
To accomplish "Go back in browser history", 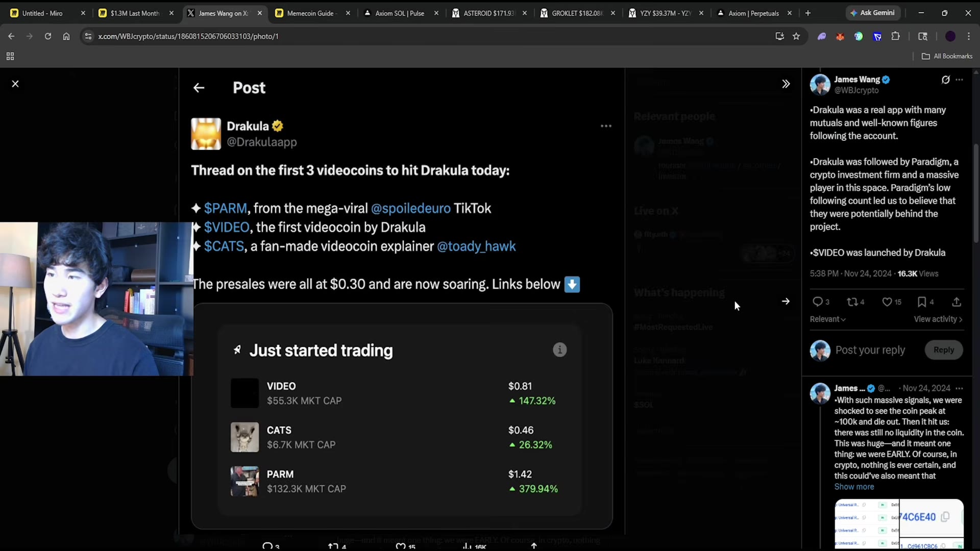I will 11,36.
